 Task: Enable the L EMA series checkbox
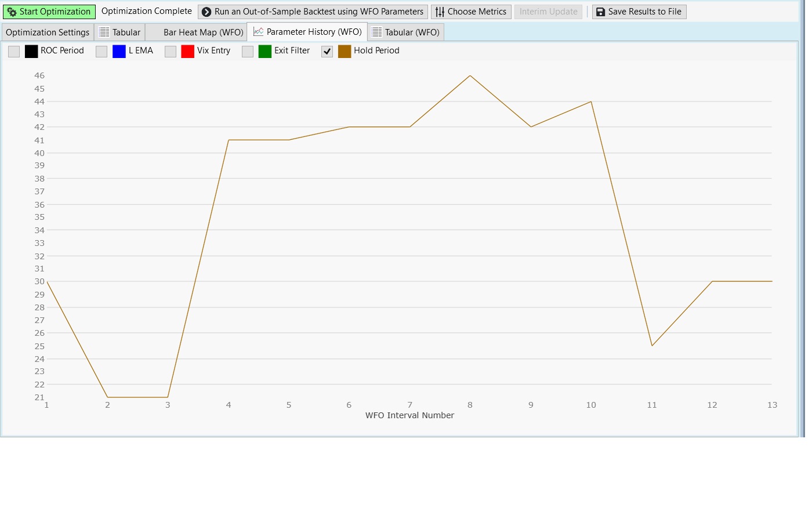pos(101,52)
